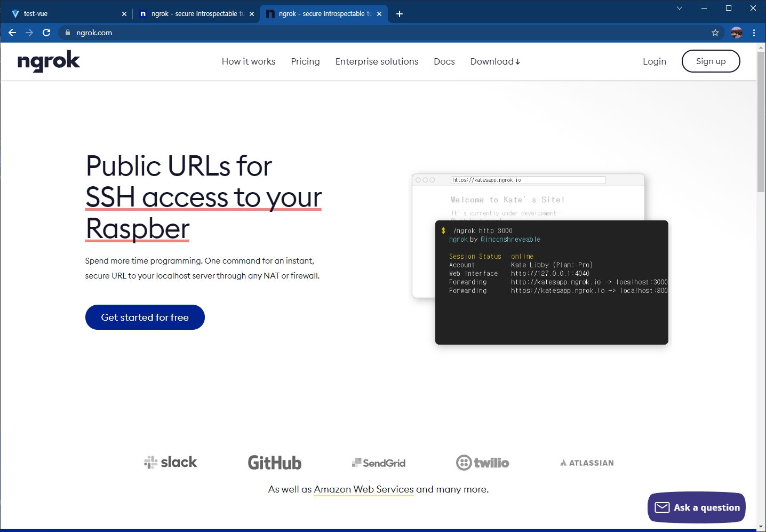766x532 pixels.
Task: Open Enterprise solutions page
Action: [x=377, y=61]
